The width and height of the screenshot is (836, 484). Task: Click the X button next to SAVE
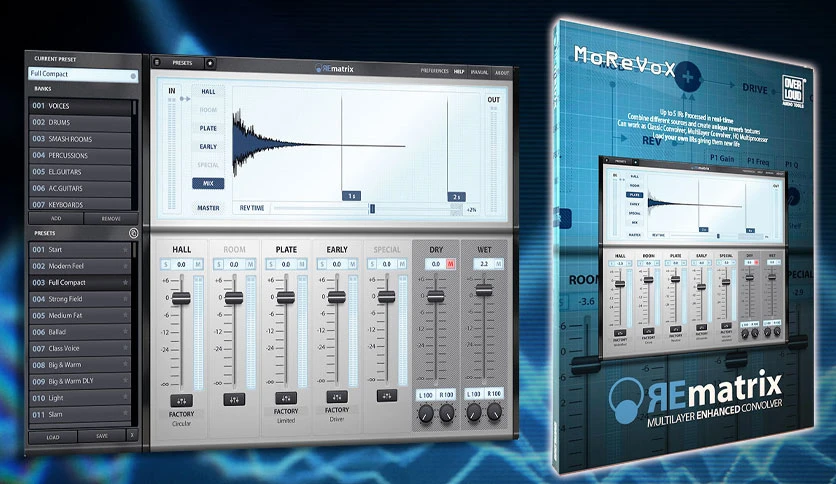pyautogui.click(x=132, y=435)
